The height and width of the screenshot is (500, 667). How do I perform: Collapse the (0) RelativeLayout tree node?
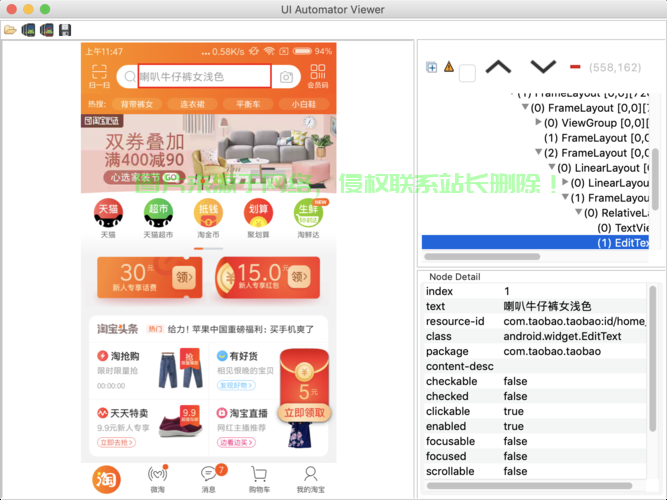[x=578, y=212]
